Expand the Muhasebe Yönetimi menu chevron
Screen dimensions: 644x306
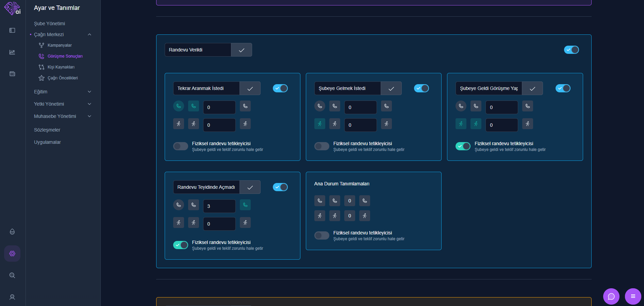pos(89,116)
